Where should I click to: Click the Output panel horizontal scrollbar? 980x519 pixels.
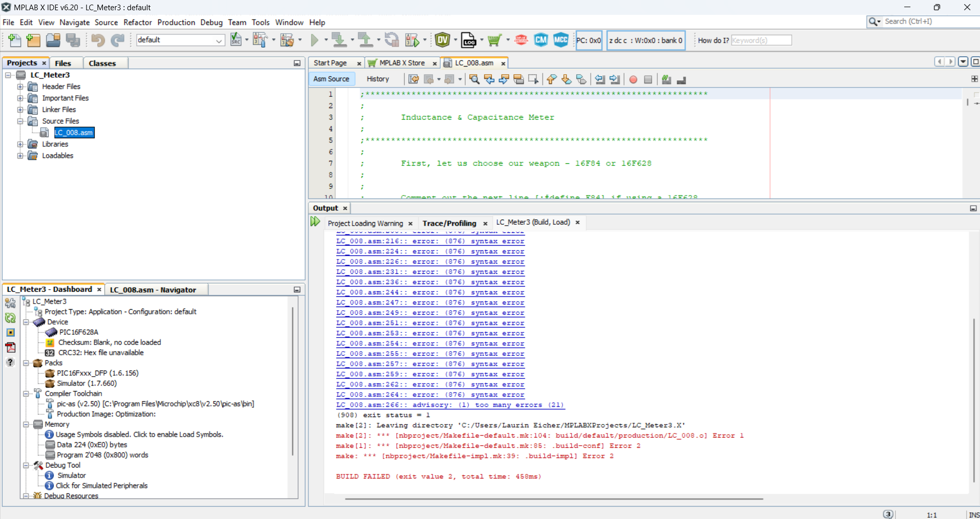[554, 499]
